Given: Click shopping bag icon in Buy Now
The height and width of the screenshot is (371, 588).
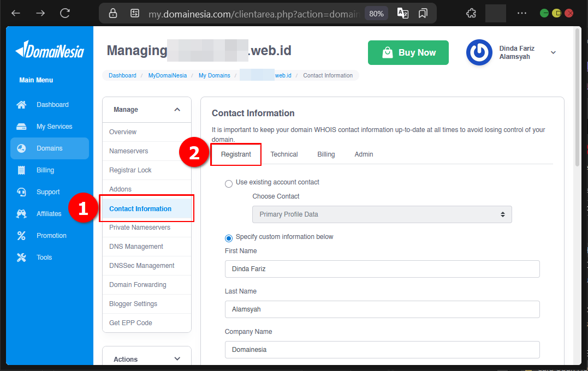Looking at the screenshot, I should click(388, 52).
